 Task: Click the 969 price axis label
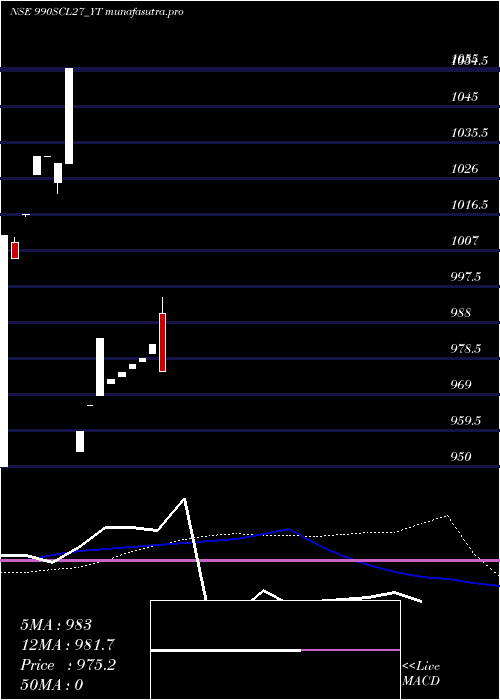pos(461,385)
